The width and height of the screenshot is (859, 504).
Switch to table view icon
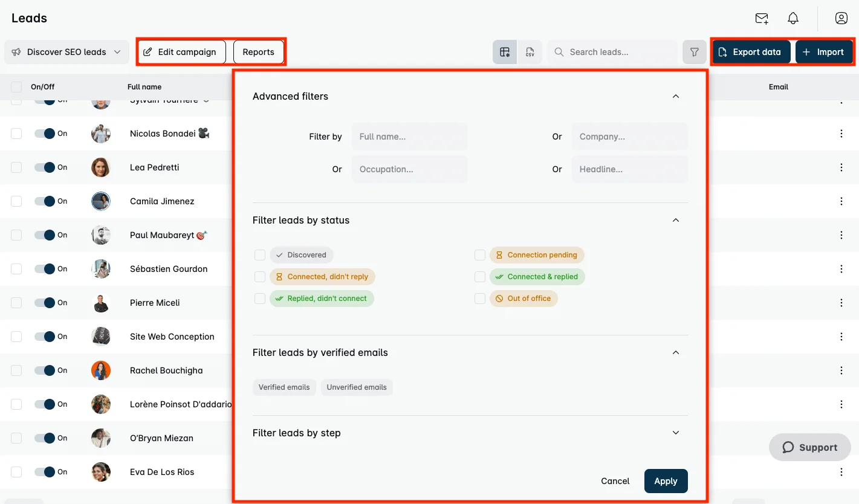[505, 52]
